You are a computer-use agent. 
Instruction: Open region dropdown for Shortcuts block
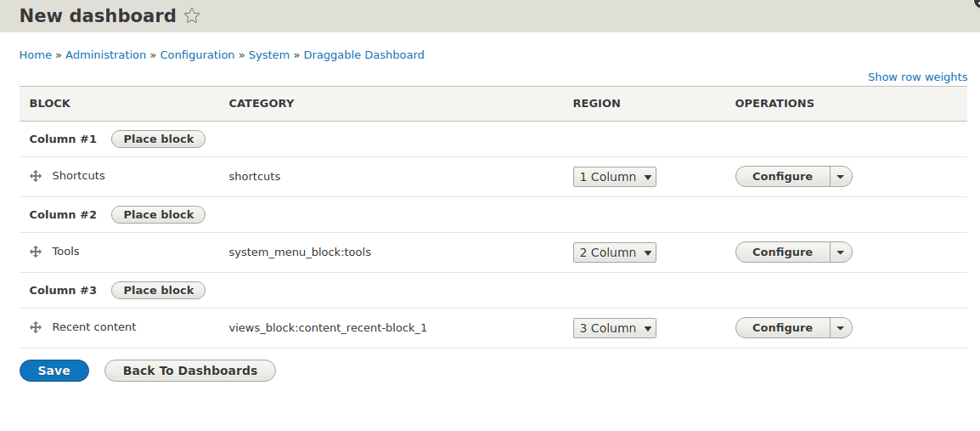point(614,177)
